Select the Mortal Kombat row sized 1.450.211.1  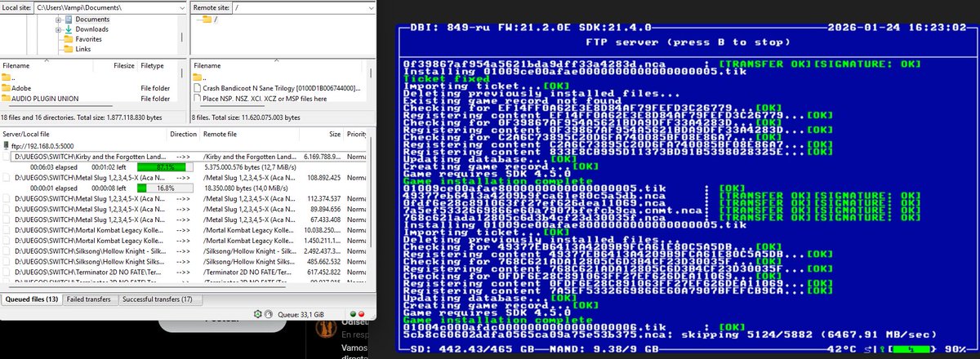click(185, 241)
